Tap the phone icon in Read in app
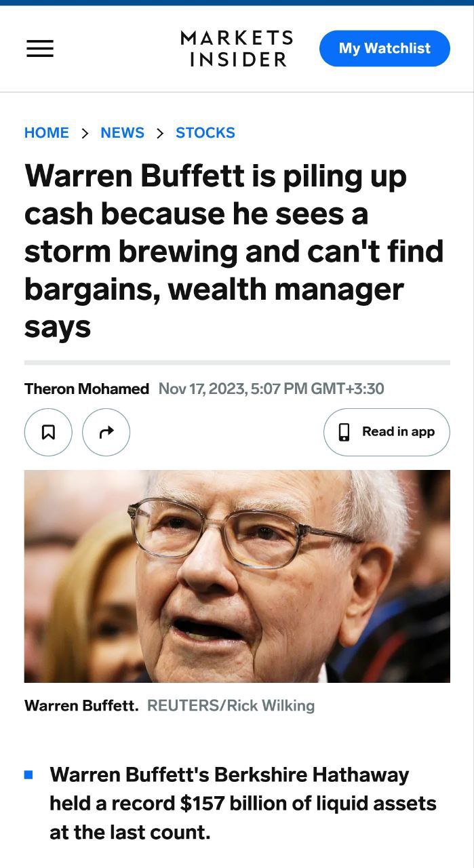The height and width of the screenshot is (868, 474). tap(344, 432)
